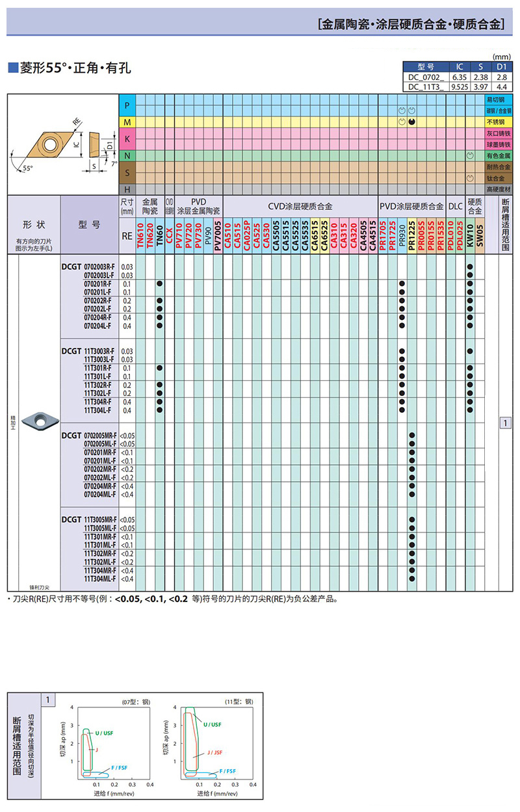Click the 55° angle label on diagram
The width and height of the screenshot is (520, 812).
click(x=27, y=168)
